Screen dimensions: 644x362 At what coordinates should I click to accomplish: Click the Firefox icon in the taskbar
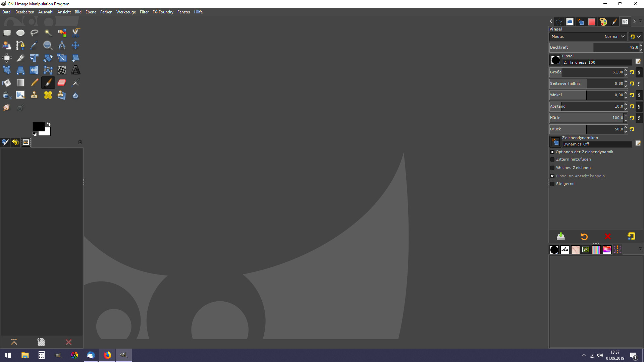click(107, 355)
